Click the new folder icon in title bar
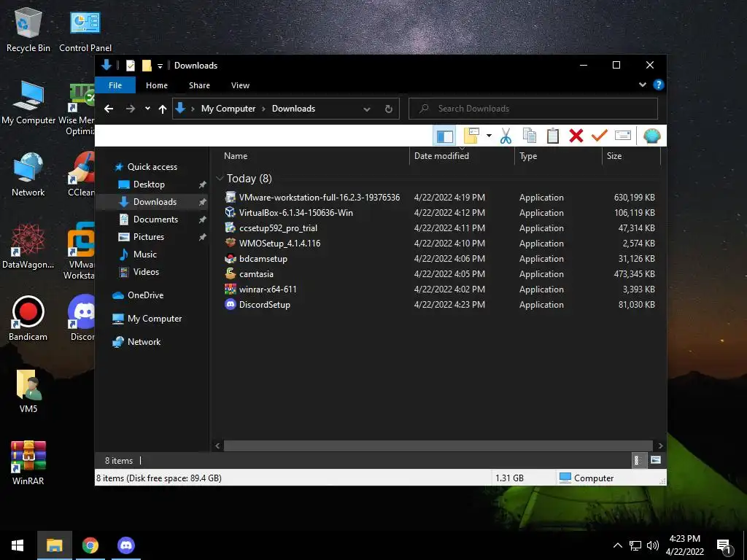 coord(147,65)
